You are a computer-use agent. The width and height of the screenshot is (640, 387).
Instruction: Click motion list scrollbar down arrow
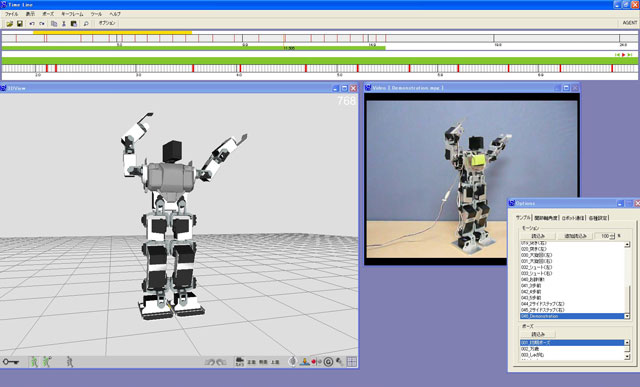click(x=627, y=316)
